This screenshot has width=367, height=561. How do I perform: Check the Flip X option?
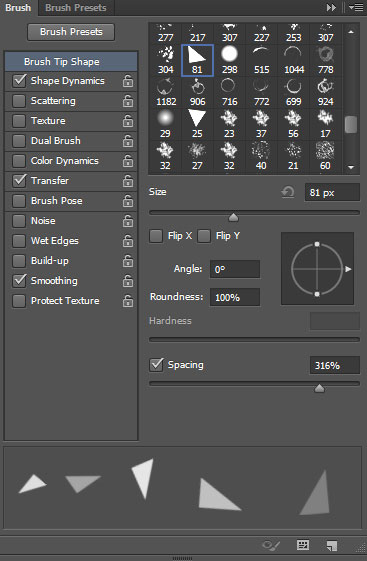coord(156,236)
